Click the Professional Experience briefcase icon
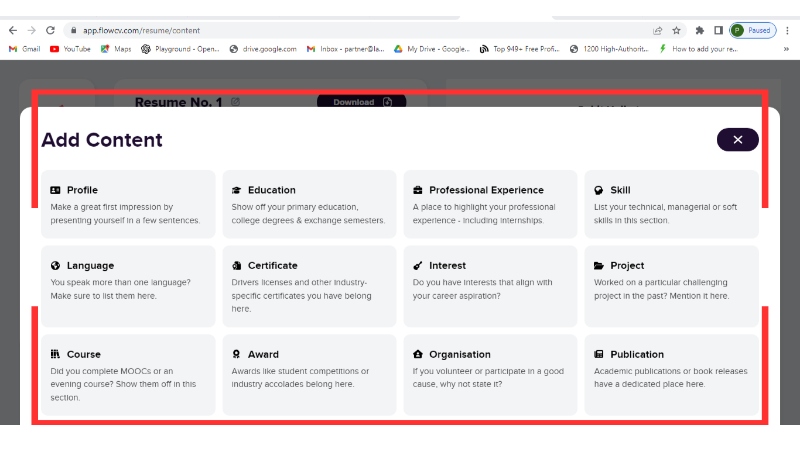Screen dimensions: 800x449 417,190
